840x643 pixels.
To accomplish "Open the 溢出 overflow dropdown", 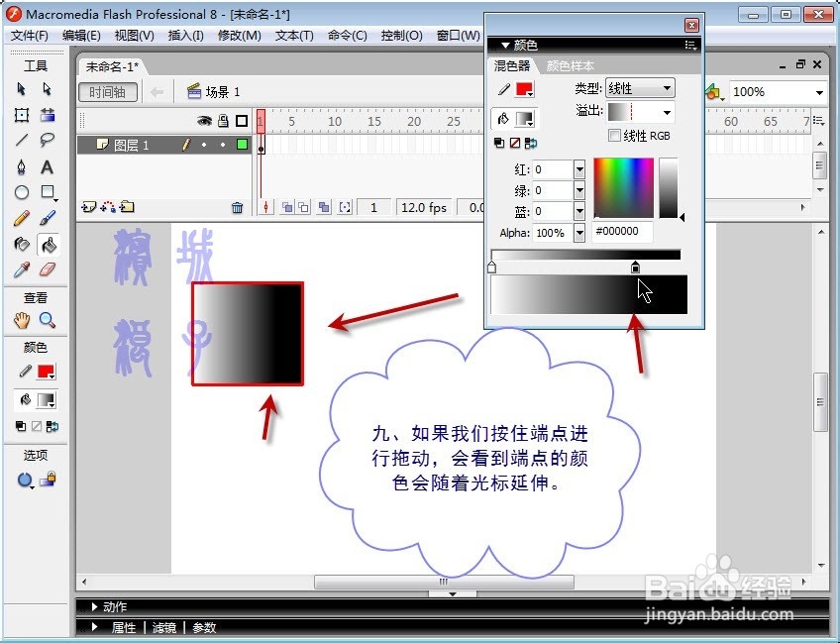I will 668,112.
